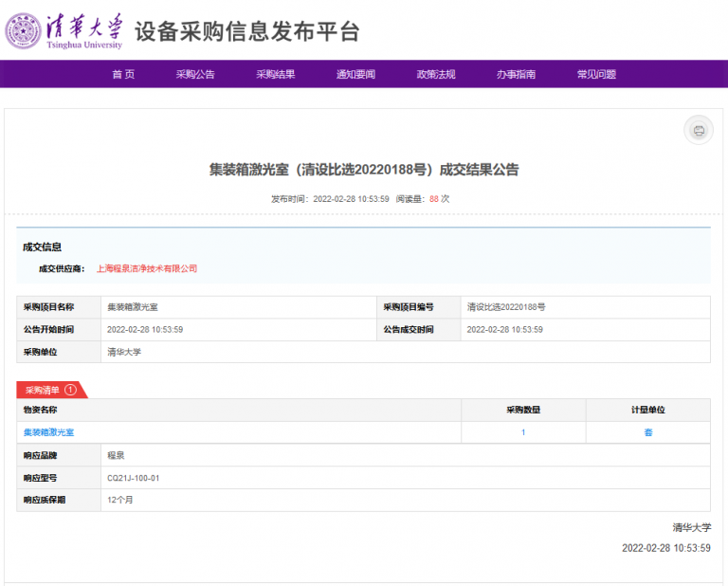The image size is (728, 586).
Task: Click the 成交信息 section heading
Action: pyautogui.click(x=43, y=247)
